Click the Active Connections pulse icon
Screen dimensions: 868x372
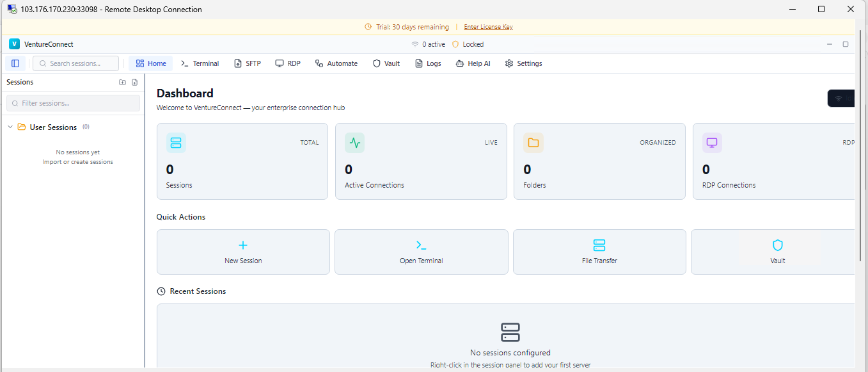[354, 143]
